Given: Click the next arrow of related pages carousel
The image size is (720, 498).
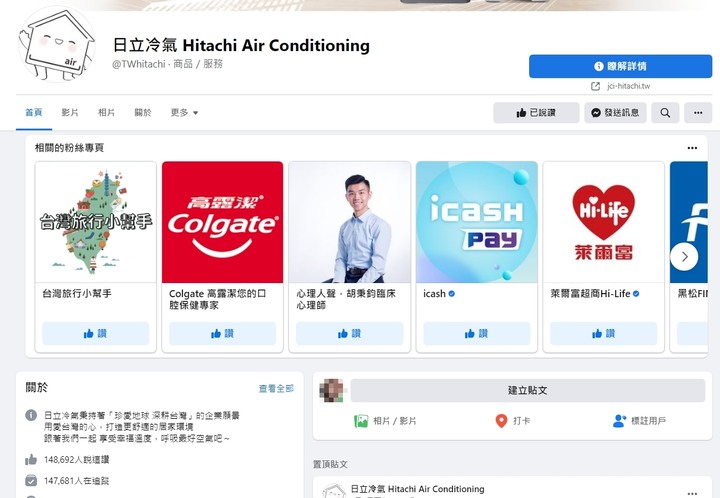Looking at the screenshot, I should [684, 257].
